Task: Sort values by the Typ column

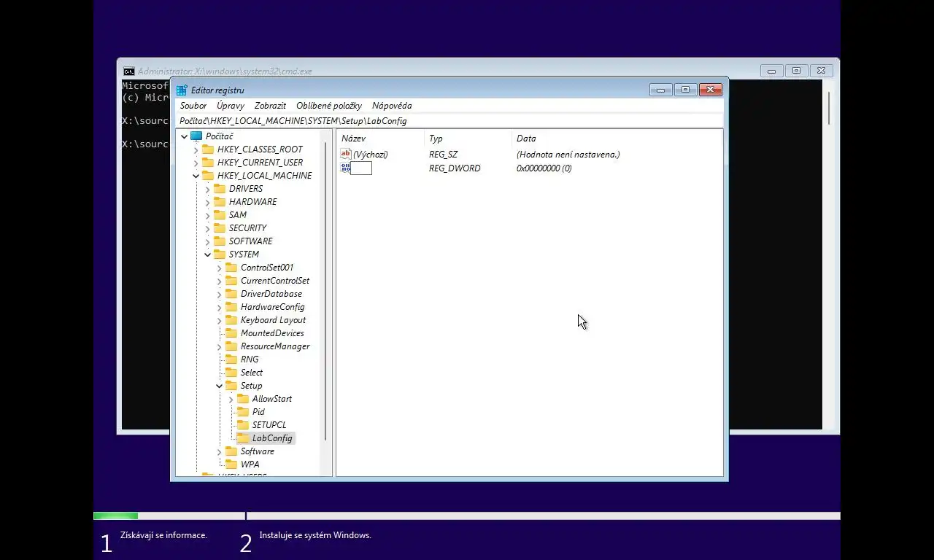Action: [467, 139]
